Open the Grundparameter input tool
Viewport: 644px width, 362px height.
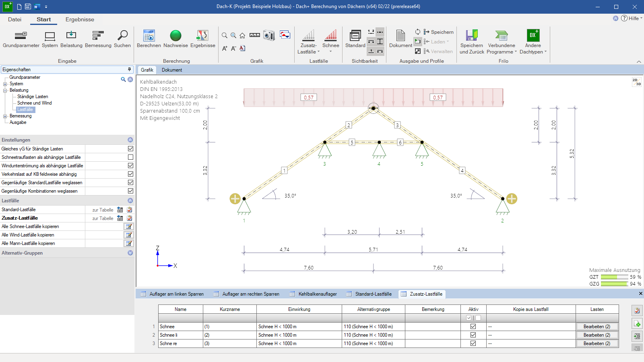click(x=21, y=39)
